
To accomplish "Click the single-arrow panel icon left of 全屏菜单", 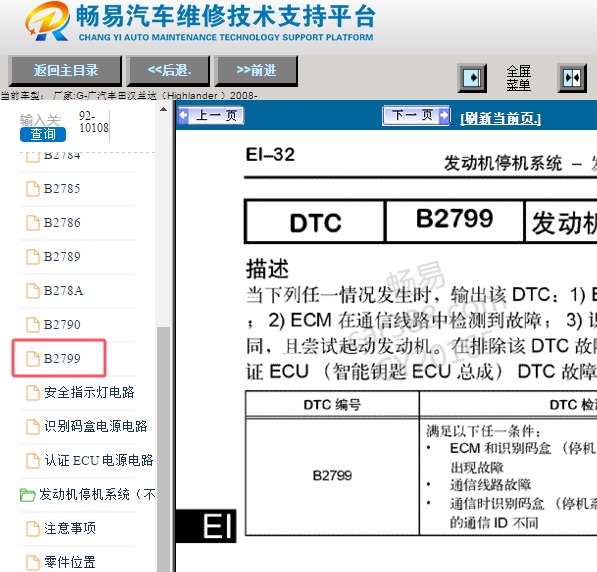I will (472, 78).
